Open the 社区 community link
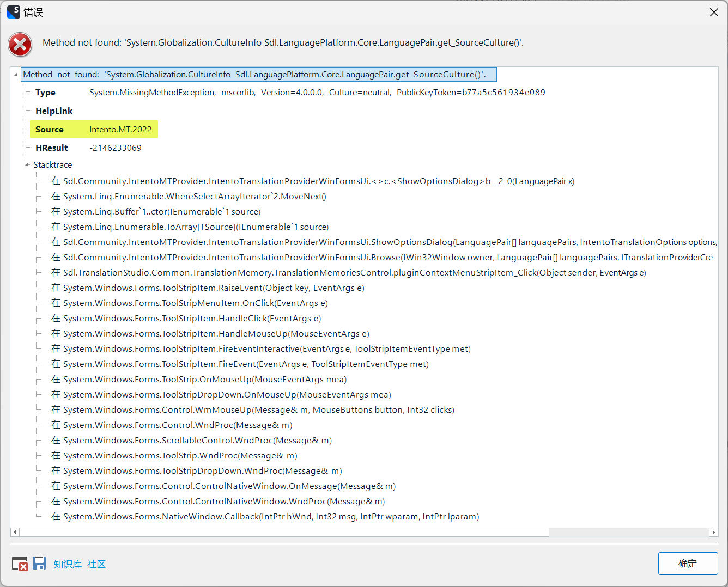 [96, 564]
